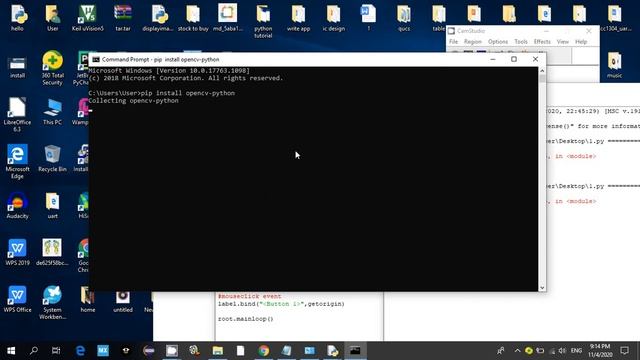Open volume control in system tray
This screenshot has height=360, width=640.
562,351
